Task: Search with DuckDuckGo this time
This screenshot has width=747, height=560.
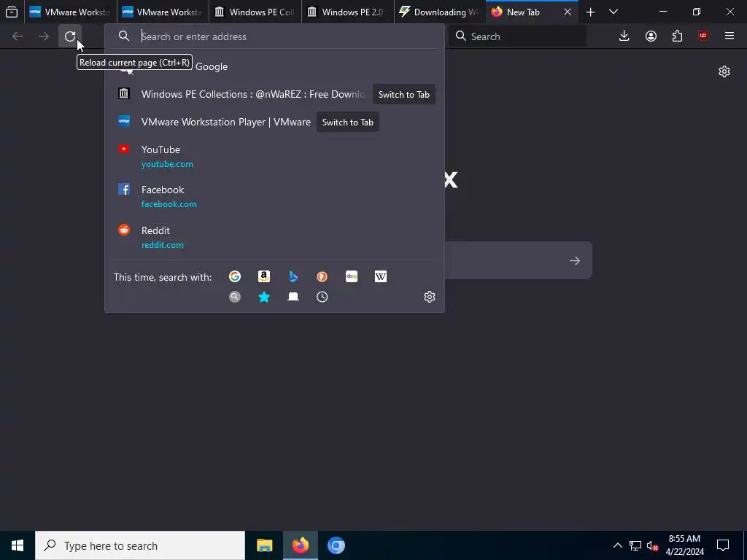Action: point(322,276)
